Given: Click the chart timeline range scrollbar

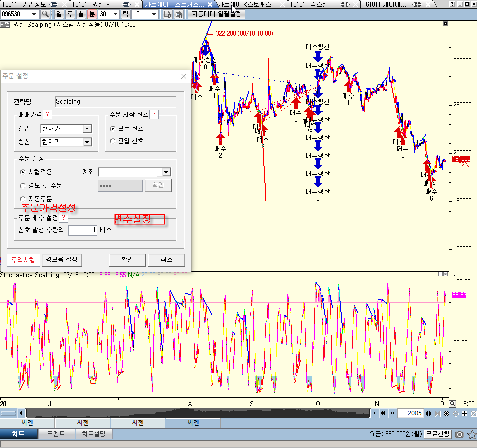Looking at the screenshot, I should (x=199, y=413).
